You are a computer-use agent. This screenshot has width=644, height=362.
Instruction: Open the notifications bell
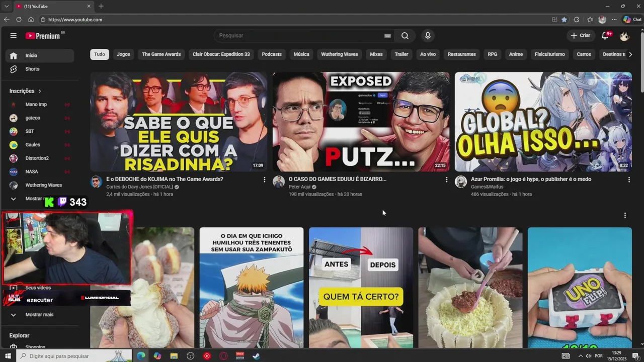605,36
